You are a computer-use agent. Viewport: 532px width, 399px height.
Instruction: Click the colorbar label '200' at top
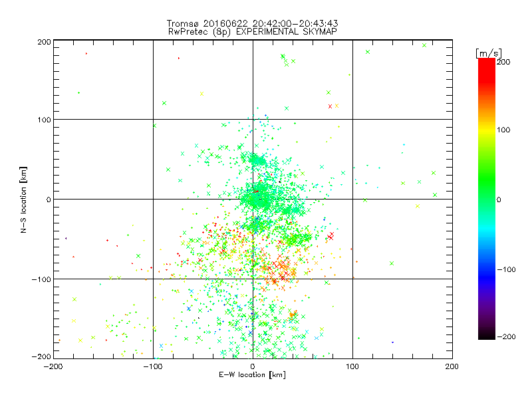(x=503, y=62)
